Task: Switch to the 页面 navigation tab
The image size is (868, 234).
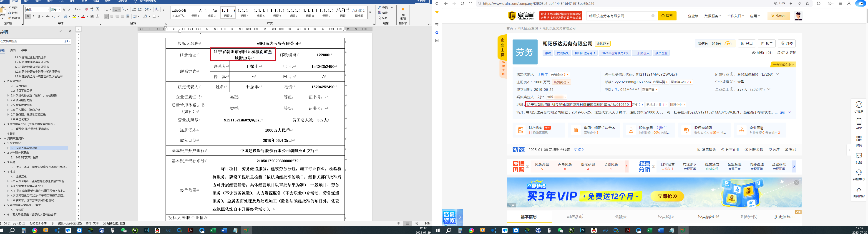Action: coord(13,50)
